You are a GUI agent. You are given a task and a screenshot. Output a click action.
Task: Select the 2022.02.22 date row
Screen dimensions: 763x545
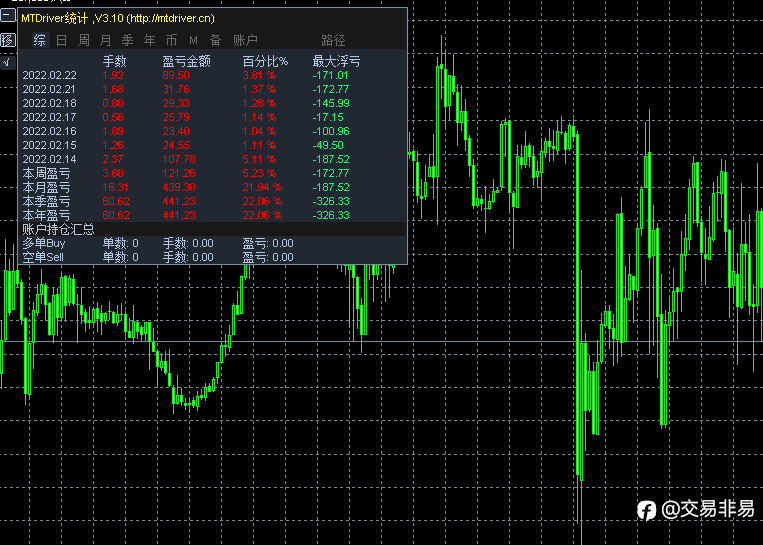[50, 75]
